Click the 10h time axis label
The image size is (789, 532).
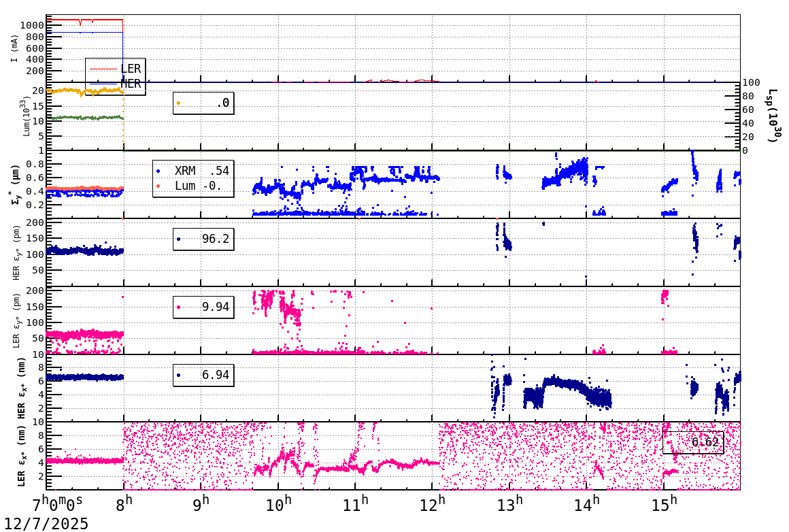point(278,503)
